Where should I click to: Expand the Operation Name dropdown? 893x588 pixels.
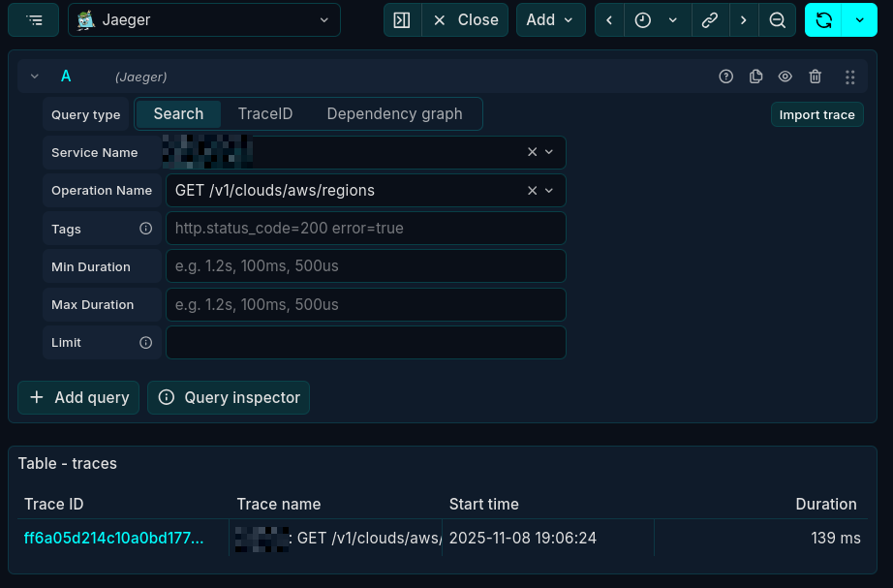(549, 191)
